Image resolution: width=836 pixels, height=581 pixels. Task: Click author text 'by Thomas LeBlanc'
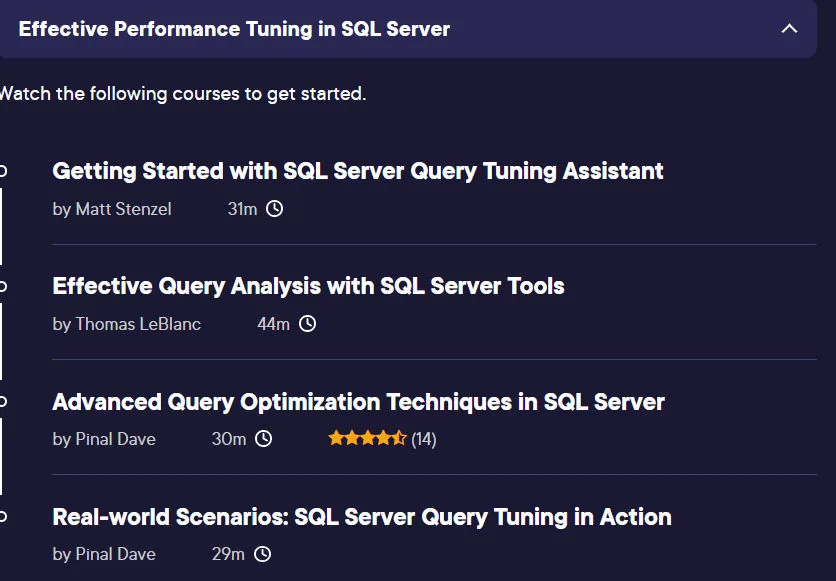click(x=126, y=324)
